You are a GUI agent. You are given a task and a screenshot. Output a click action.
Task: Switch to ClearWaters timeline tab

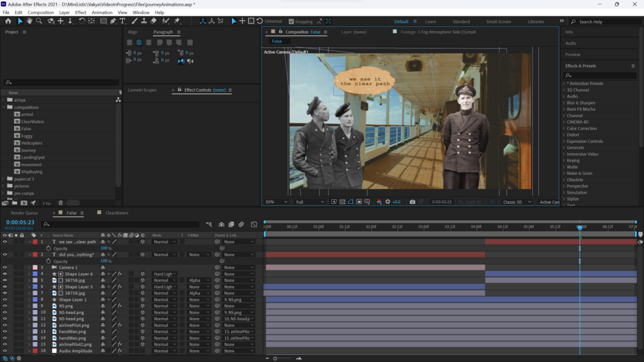(117, 213)
